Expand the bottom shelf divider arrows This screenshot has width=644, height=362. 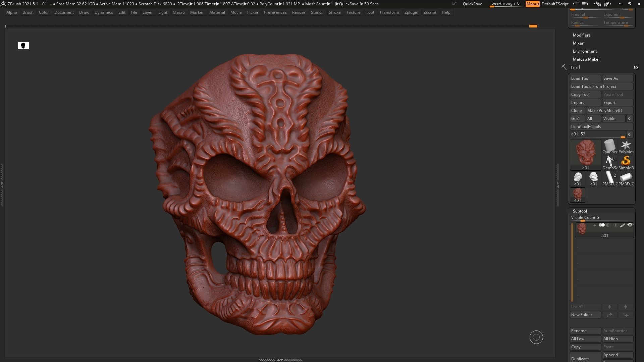(x=280, y=360)
